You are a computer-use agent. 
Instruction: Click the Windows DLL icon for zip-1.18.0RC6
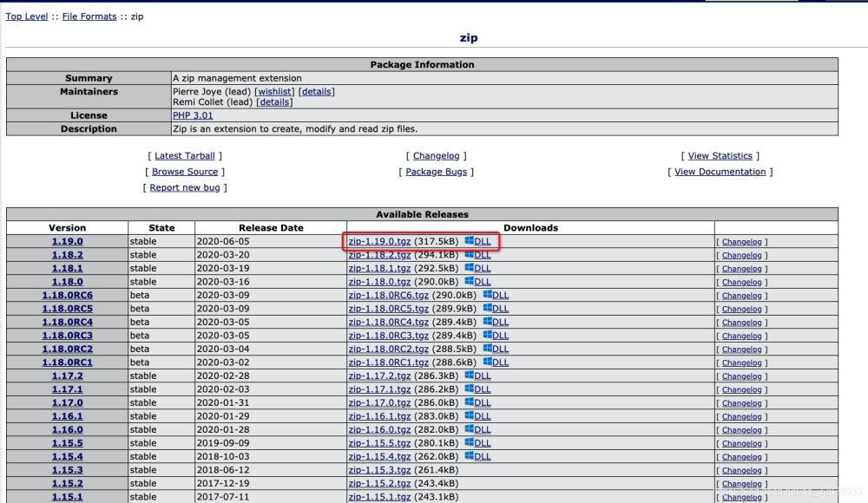488,296
